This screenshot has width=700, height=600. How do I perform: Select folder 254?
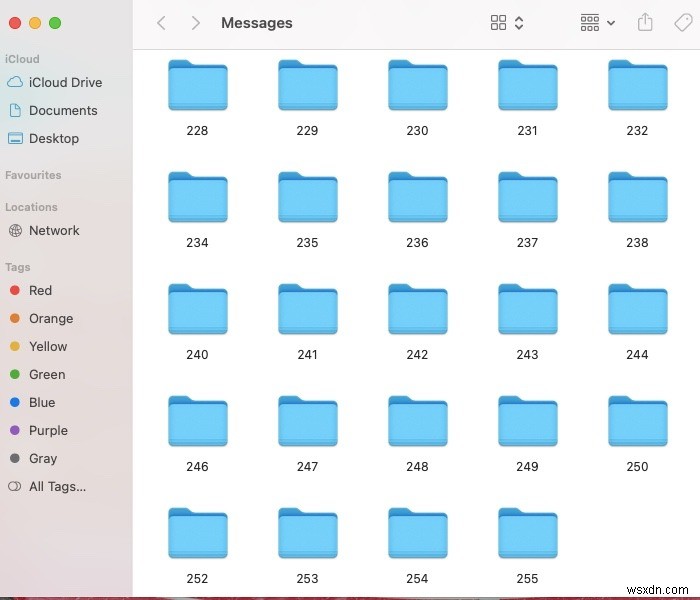click(418, 533)
